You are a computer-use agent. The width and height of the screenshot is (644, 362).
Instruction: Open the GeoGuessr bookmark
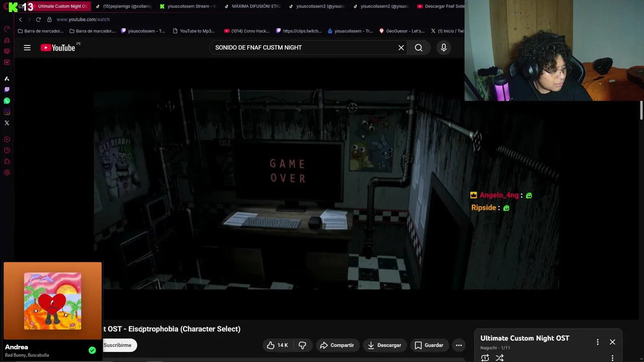pyautogui.click(x=401, y=31)
